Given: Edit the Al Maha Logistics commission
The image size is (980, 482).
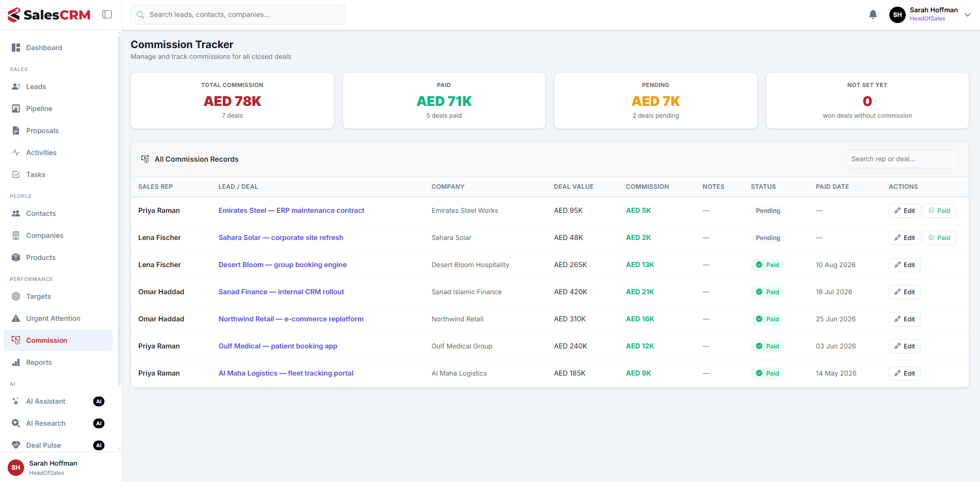Looking at the screenshot, I should 905,374.
